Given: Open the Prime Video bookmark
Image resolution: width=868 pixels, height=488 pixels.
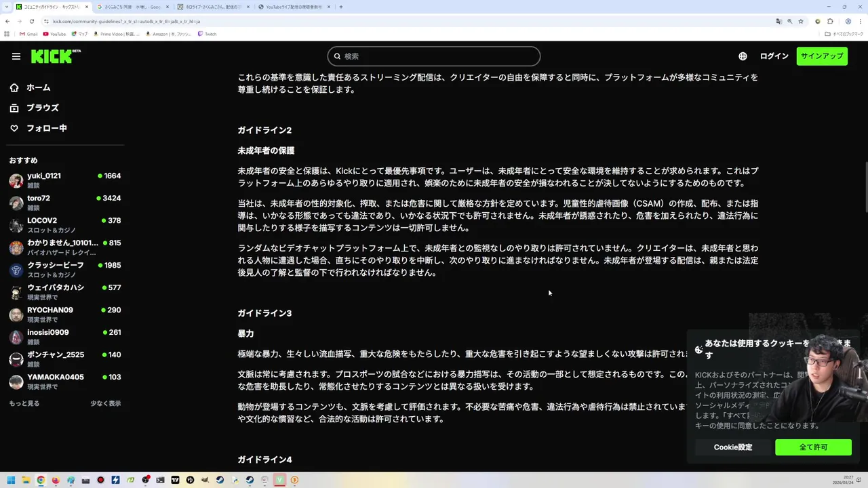Looking at the screenshot, I should click(x=117, y=34).
